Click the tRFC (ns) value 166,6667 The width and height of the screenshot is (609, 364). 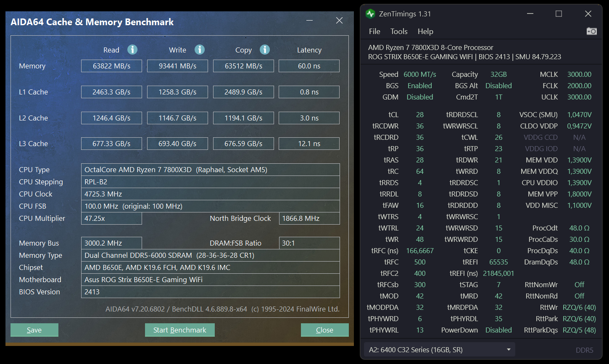tap(420, 251)
